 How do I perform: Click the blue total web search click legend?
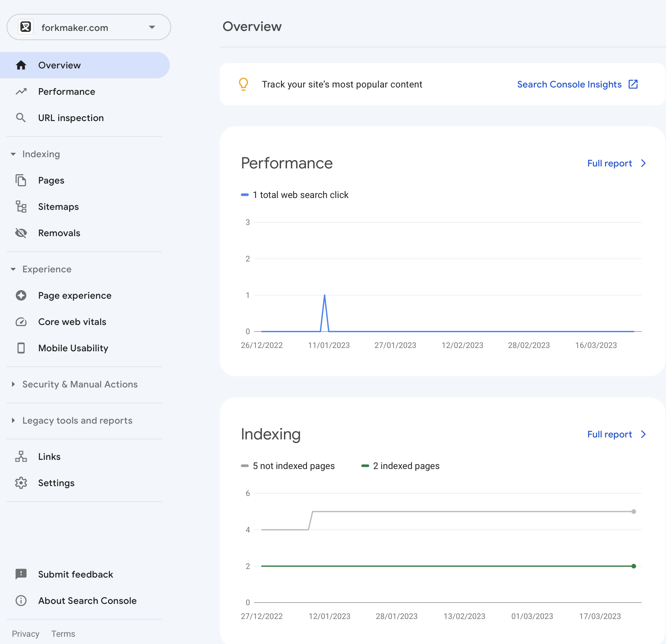click(x=295, y=195)
